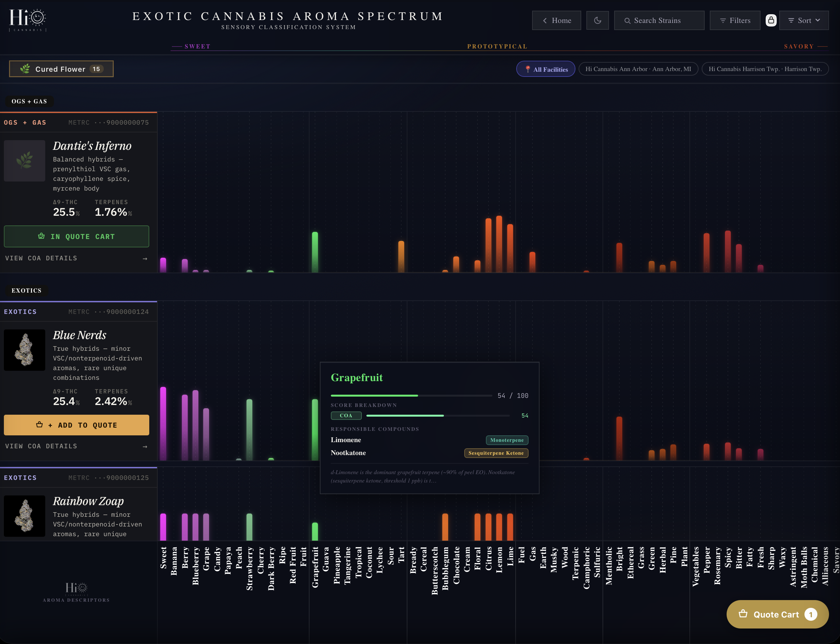Click the Butterscotch axis descriptor label
This screenshot has width=840, height=644.
435,571
